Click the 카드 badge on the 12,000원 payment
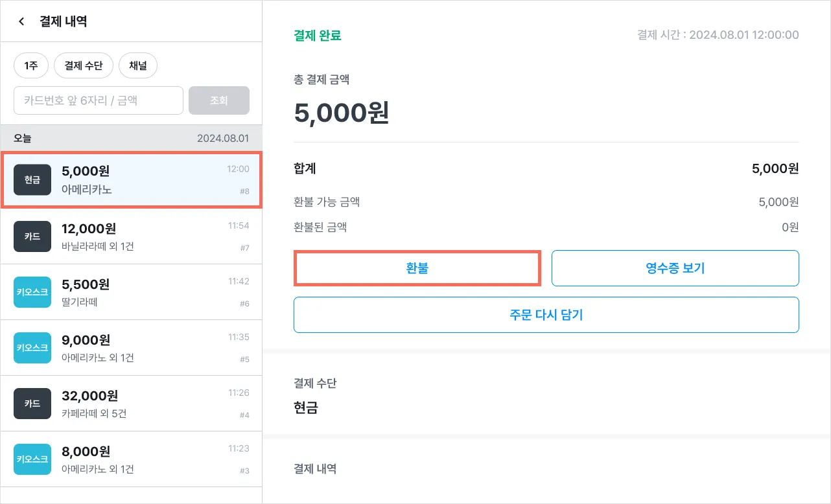The height and width of the screenshot is (504, 831). (32, 236)
